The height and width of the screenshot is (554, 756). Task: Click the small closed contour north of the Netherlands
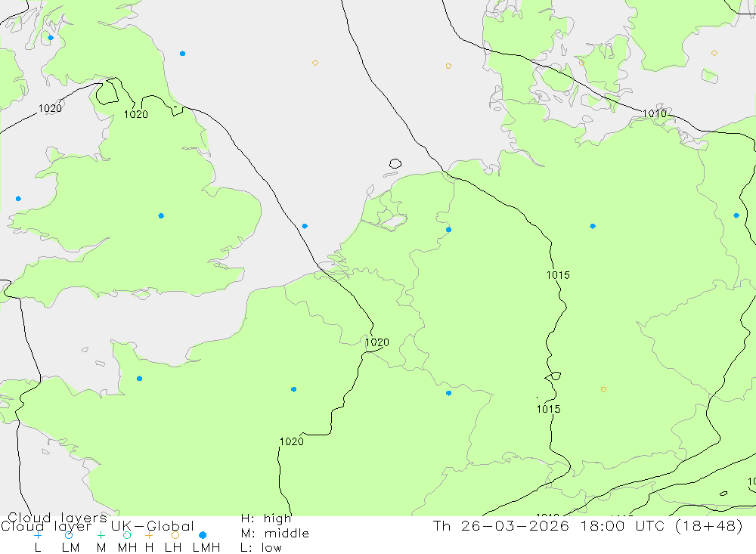(x=395, y=163)
